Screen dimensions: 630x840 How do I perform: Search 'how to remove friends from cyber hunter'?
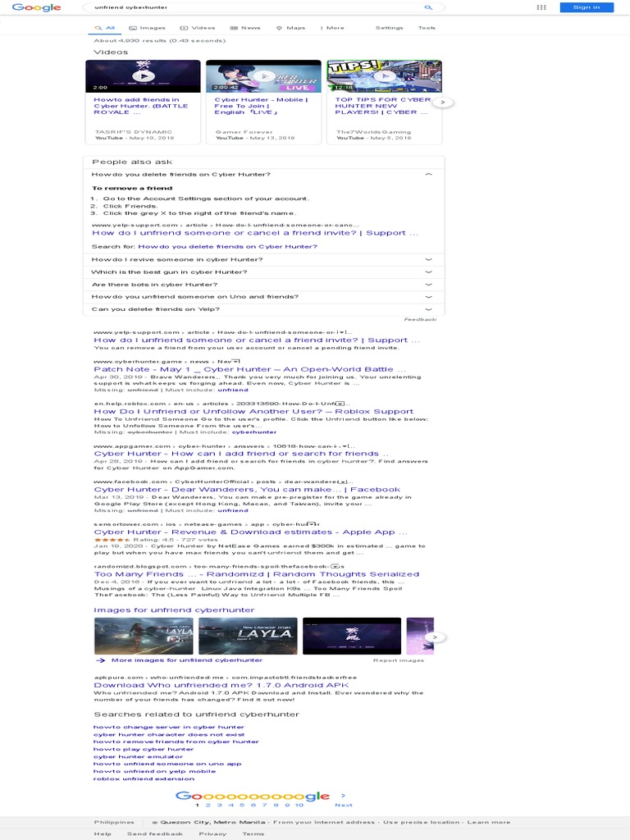[176, 742]
